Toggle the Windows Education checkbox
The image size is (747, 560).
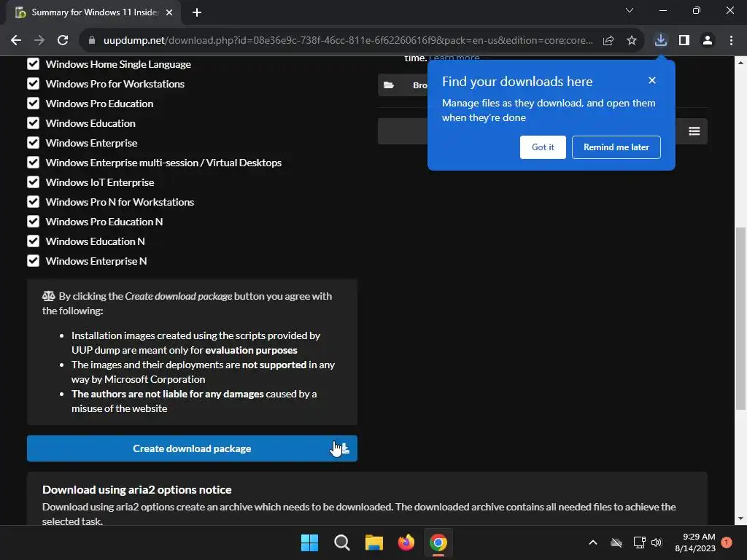click(33, 123)
